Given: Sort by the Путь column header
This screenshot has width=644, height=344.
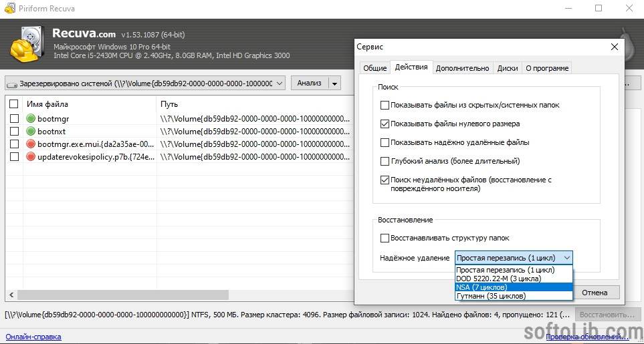Looking at the screenshot, I should (x=255, y=104).
